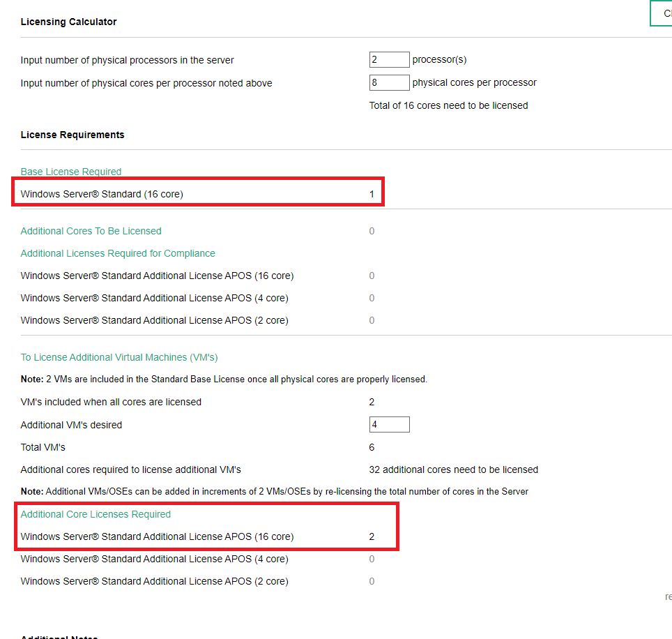
Task: Select the Windows Server Standard (16 core) row
Action: coord(197,194)
